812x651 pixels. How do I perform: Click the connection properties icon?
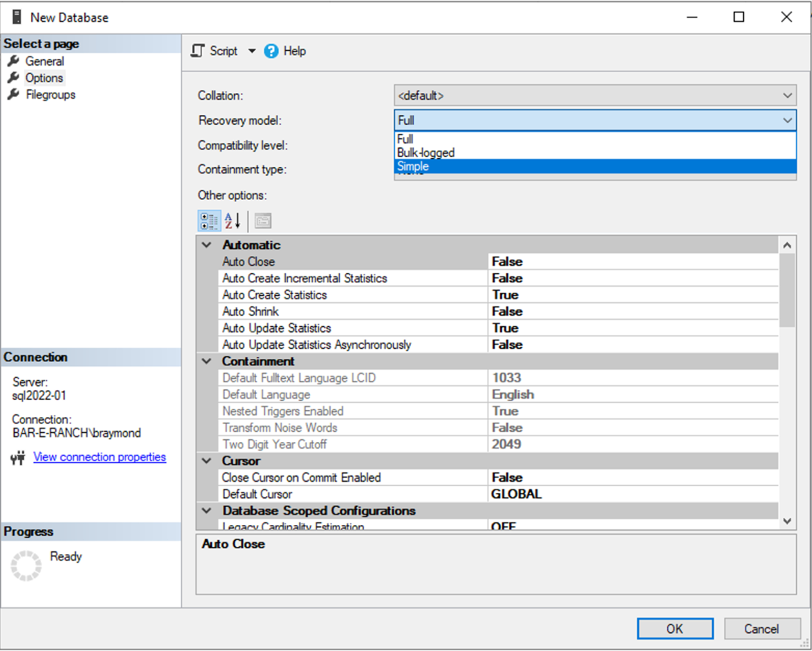17,457
